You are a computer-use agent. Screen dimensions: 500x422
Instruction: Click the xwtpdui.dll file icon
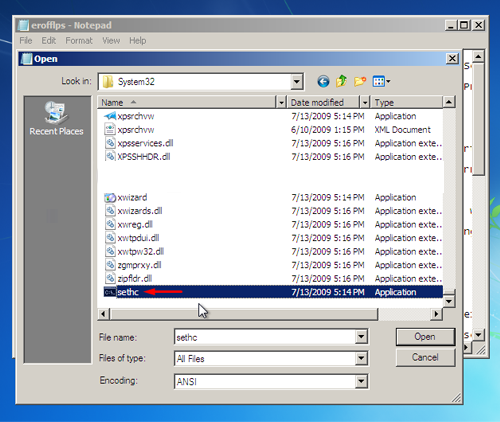click(110, 238)
